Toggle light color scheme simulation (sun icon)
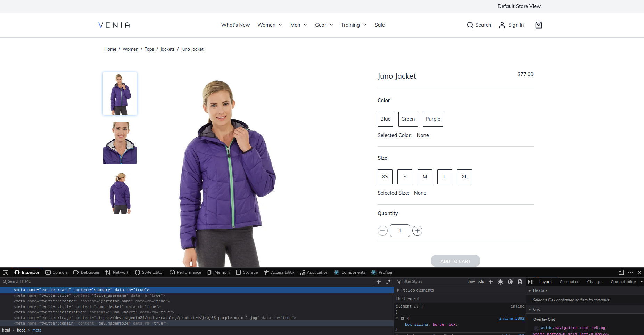644x335 pixels. click(x=501, y=282)
